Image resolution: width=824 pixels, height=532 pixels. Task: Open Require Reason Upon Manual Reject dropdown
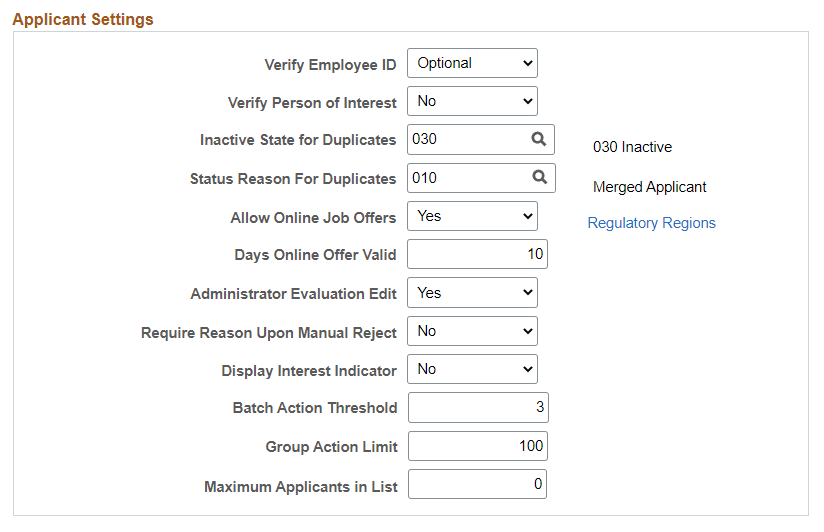(x=472, y=331)
